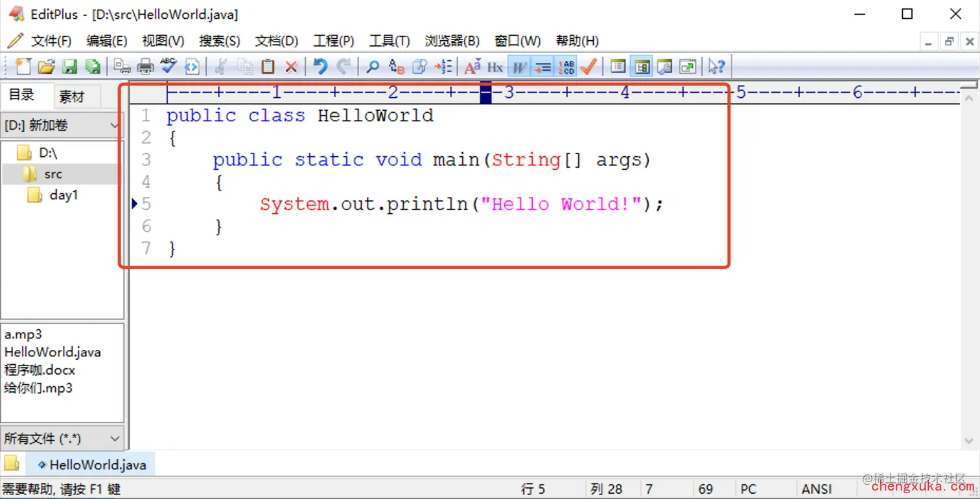This screenshot has width=980, height=499.
Task: Click the Print Preview toolbar icon
Action: (122, 66)
